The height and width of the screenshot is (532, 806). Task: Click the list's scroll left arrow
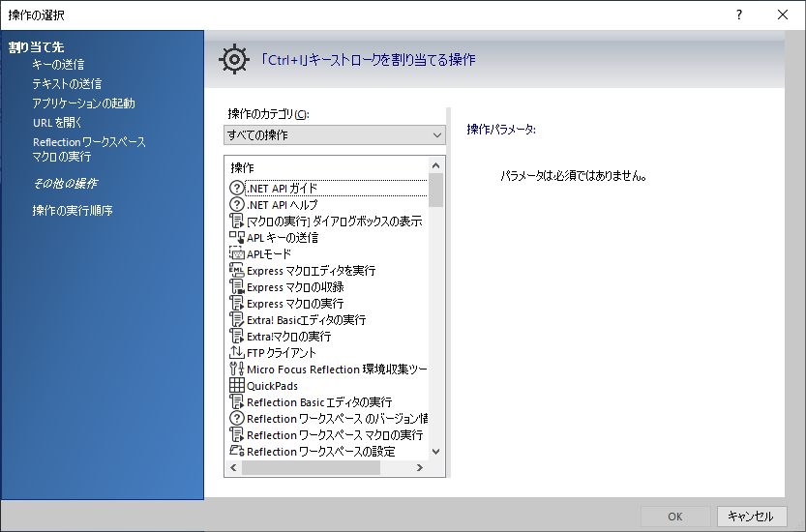click(x=233, y=467)
